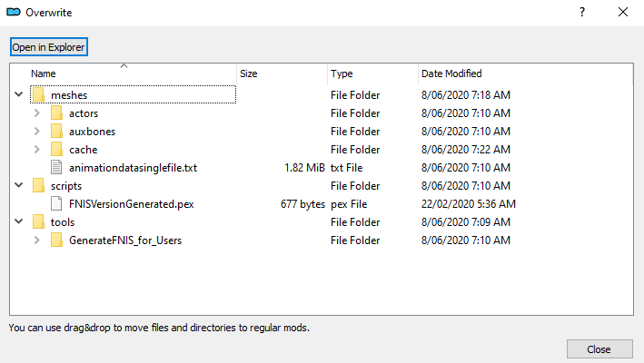
Task: Expand the actors folder
Action: coord(37,113)
